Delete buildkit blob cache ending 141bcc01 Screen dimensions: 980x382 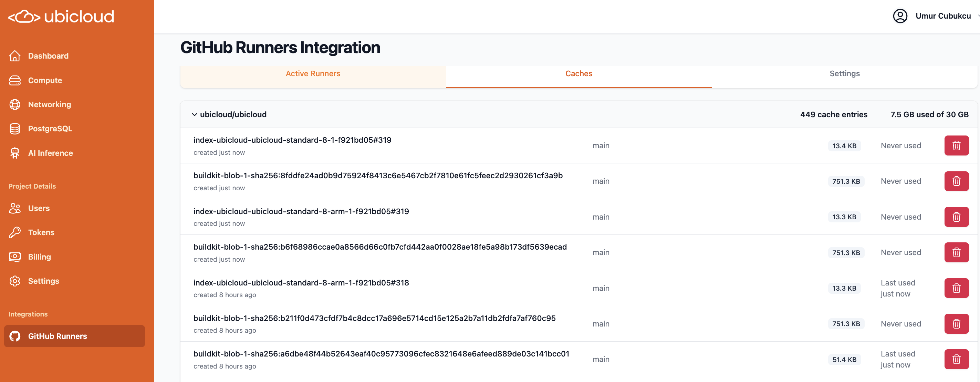click(x=956, y=359)
